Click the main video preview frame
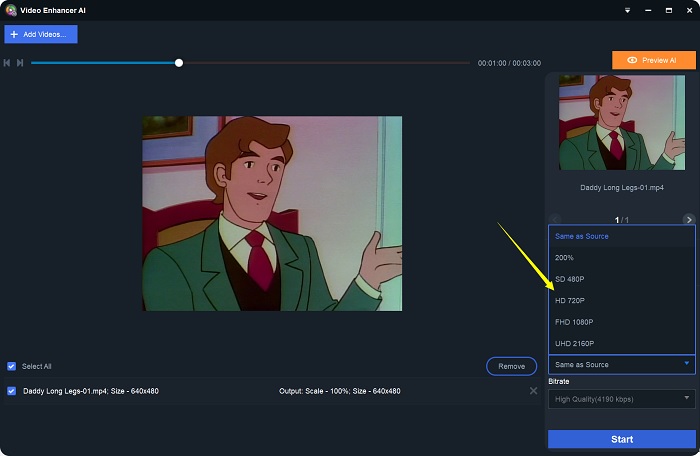The width and height of the screenshot is (700, 456). [272, 213]
